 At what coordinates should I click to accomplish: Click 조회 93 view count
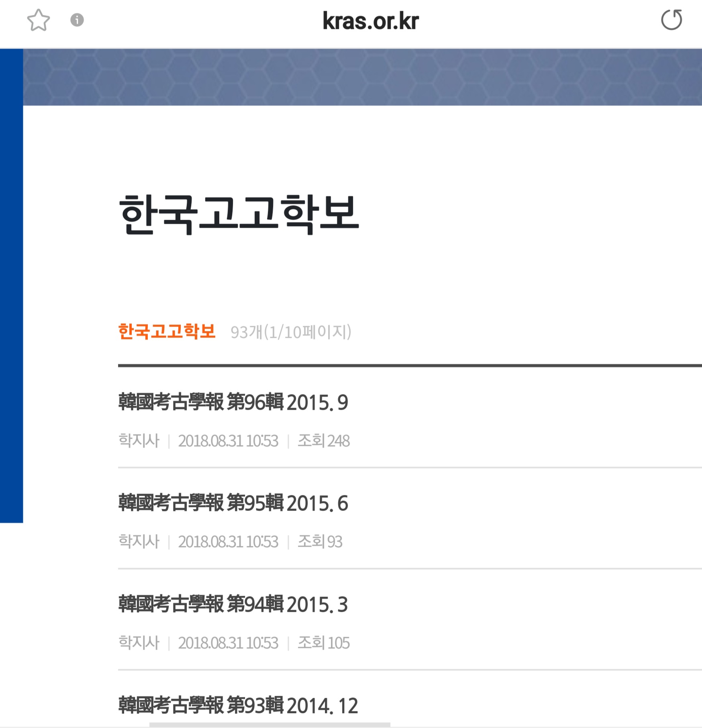pyautogui.click(x=320, y=542)
